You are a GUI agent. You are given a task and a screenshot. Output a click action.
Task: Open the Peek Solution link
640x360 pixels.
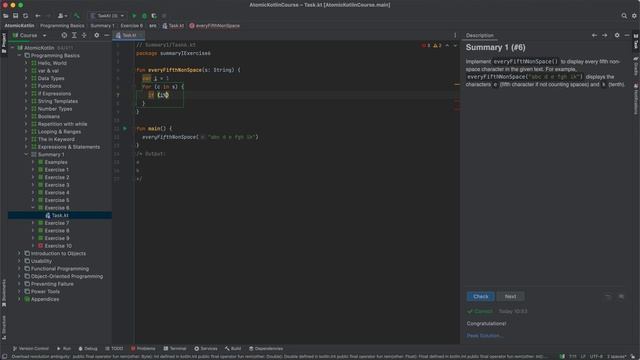point(484,336)
